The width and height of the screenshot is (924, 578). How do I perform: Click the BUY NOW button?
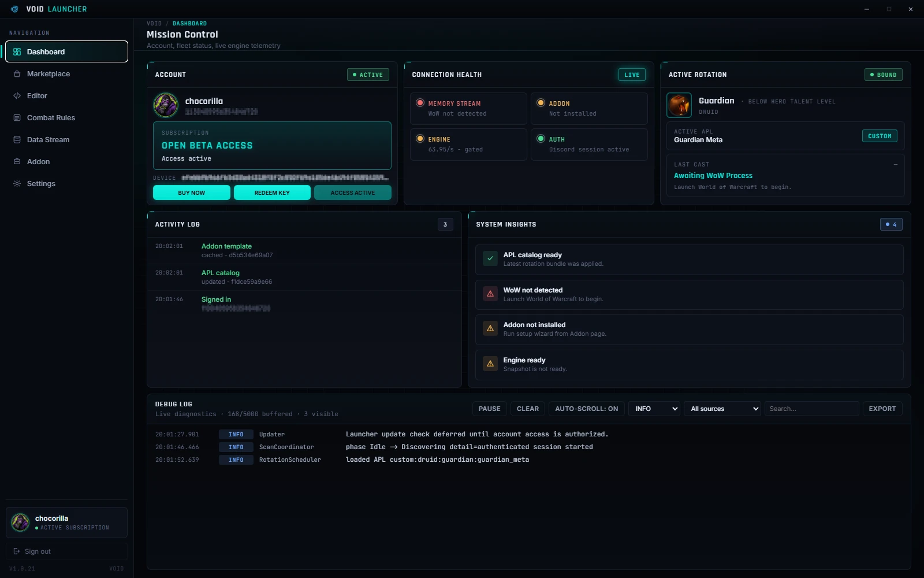coord(192,192)
